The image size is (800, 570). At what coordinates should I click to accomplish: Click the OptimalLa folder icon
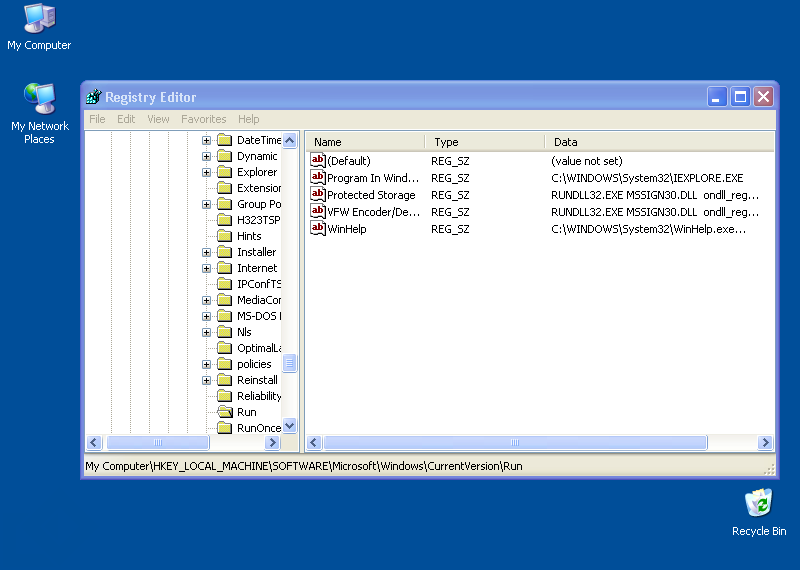pyautogui.click(x=224, y=348)
